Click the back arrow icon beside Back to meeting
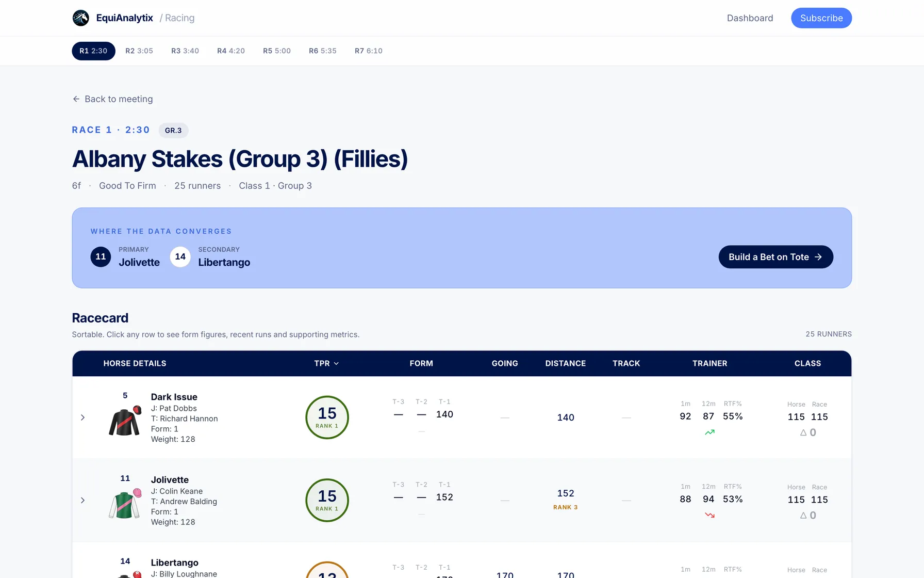This screenshot has width=924, height=578. tap(76, 99)
